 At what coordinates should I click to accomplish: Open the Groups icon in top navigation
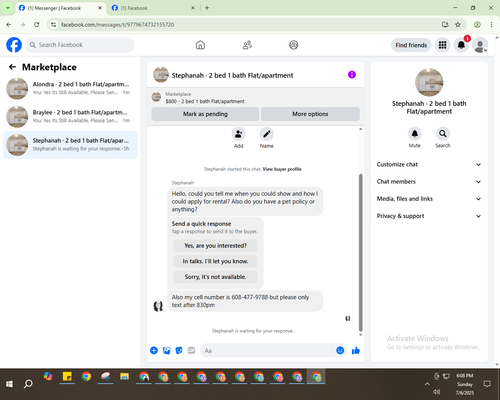pyautogui.click(x=294, y=45)
